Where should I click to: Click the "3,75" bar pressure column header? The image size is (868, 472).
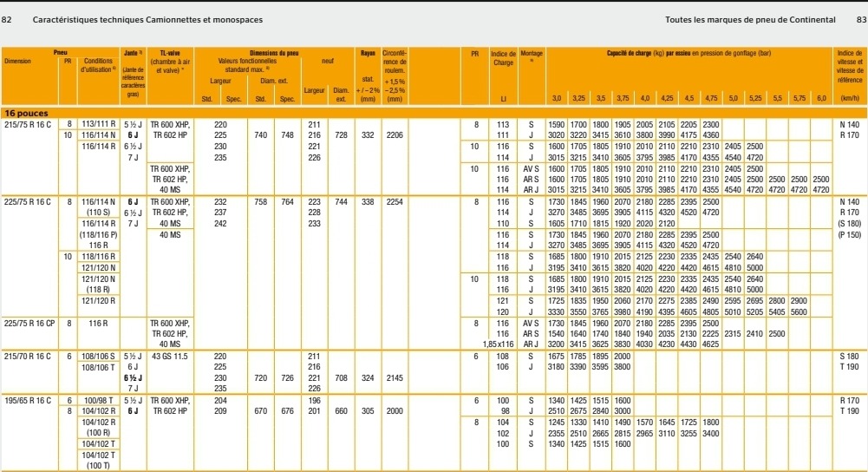[623, 99]
